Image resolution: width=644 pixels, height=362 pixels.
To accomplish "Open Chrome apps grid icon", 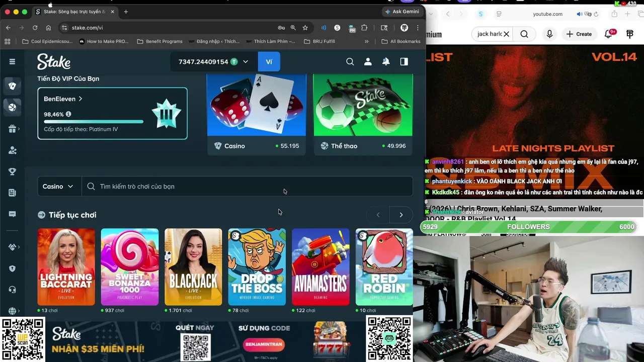I will pos(8,41).
